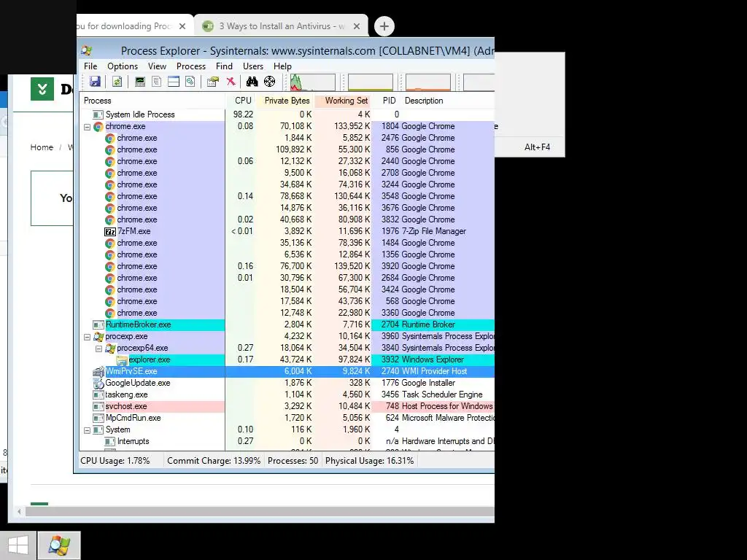Image resolution: width=747 pixels, height=560 pixels.
Task: Collapse the chrome.exe process tree
Action: click(88, 127)
